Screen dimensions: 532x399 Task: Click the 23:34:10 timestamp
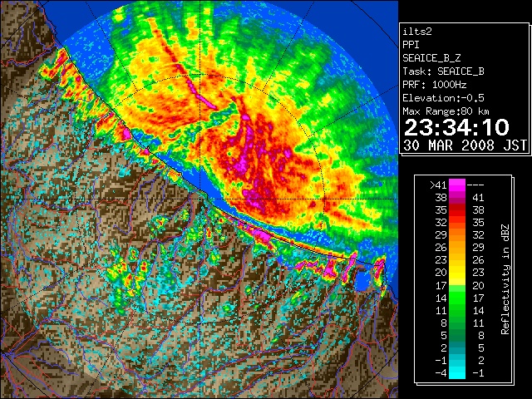[456, 127]
